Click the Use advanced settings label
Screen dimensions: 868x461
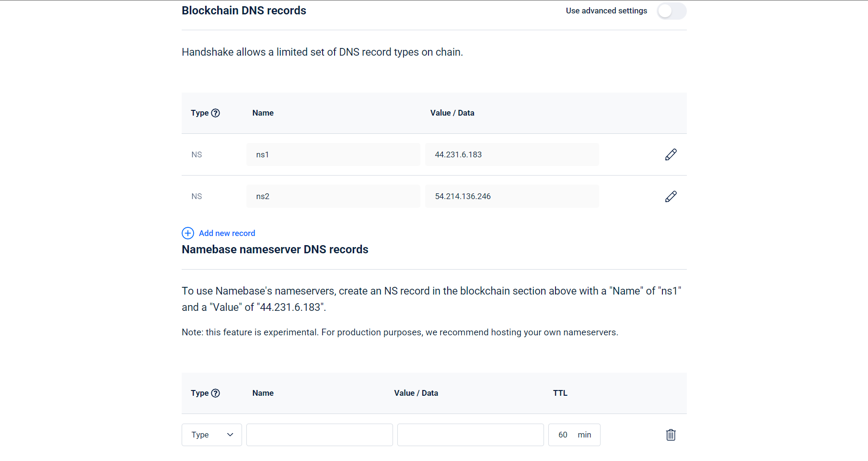tap(606, 11)
